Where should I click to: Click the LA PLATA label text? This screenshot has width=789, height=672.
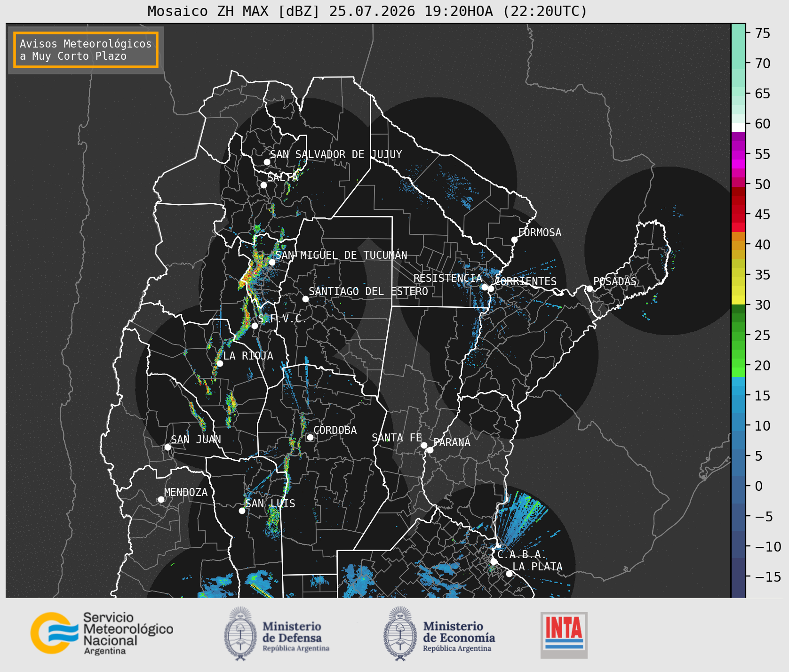coord(537,567)
